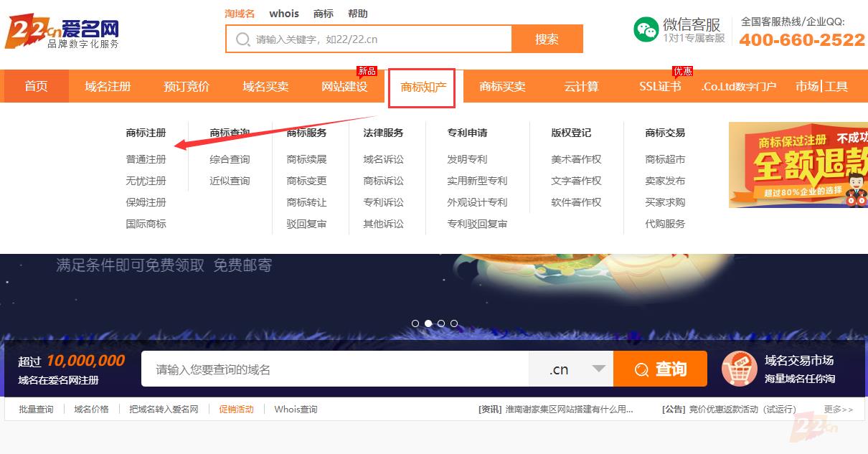Open 把域名转入爱名网 link
Image resolution: width=868 pixels, height=454 pixels.
click(164, 410)
